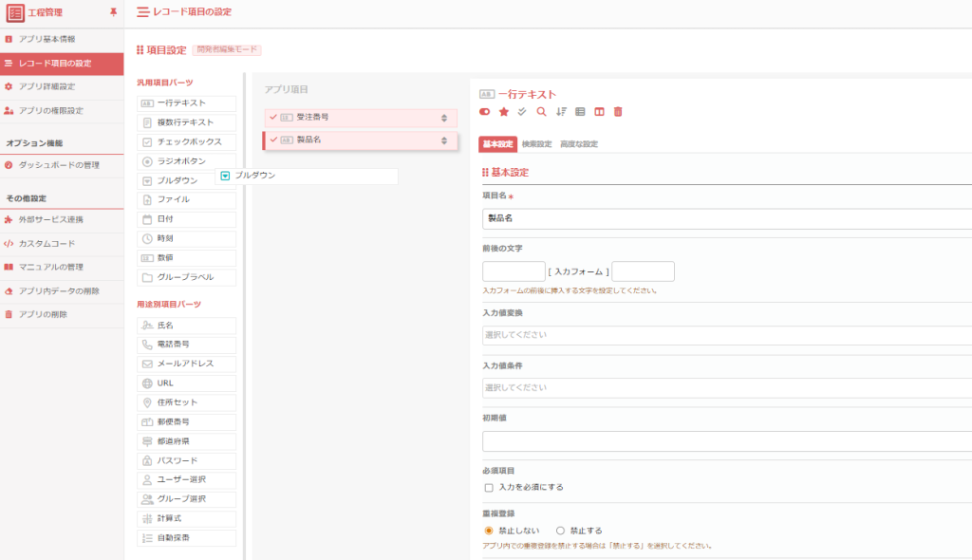This screenshot has width=972, height=560.
Task: Select the 禁止しない radio button
Action: point(489,531)
